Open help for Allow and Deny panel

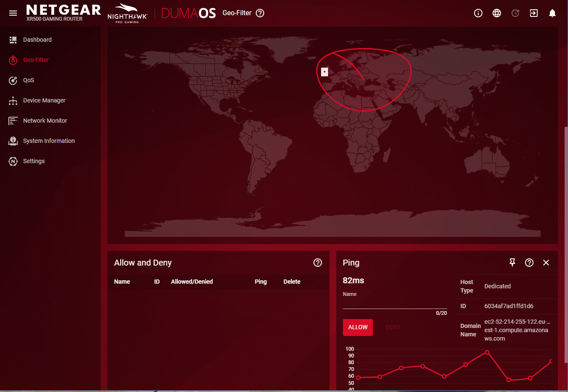click(318, 263)
